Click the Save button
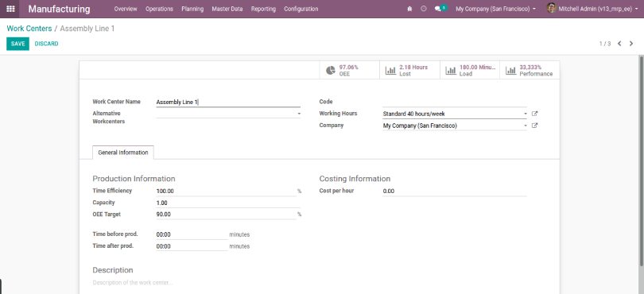 (x=17, y=44)
